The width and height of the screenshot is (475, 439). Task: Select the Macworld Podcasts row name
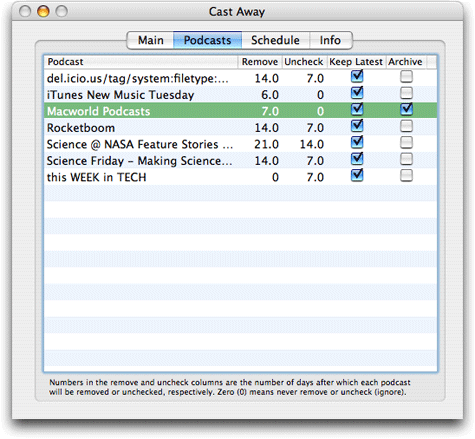click(99, 111)
